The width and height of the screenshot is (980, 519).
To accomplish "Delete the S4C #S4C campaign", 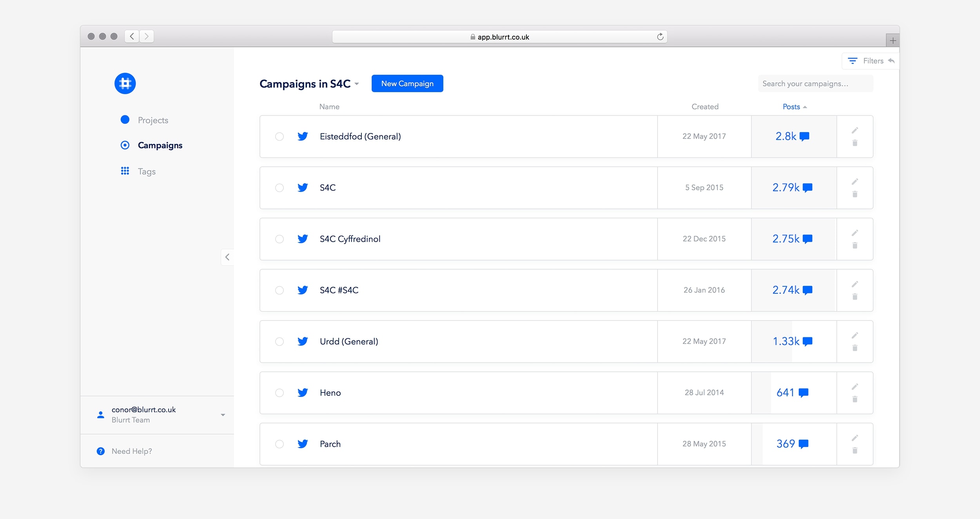I will coord(855,297).
